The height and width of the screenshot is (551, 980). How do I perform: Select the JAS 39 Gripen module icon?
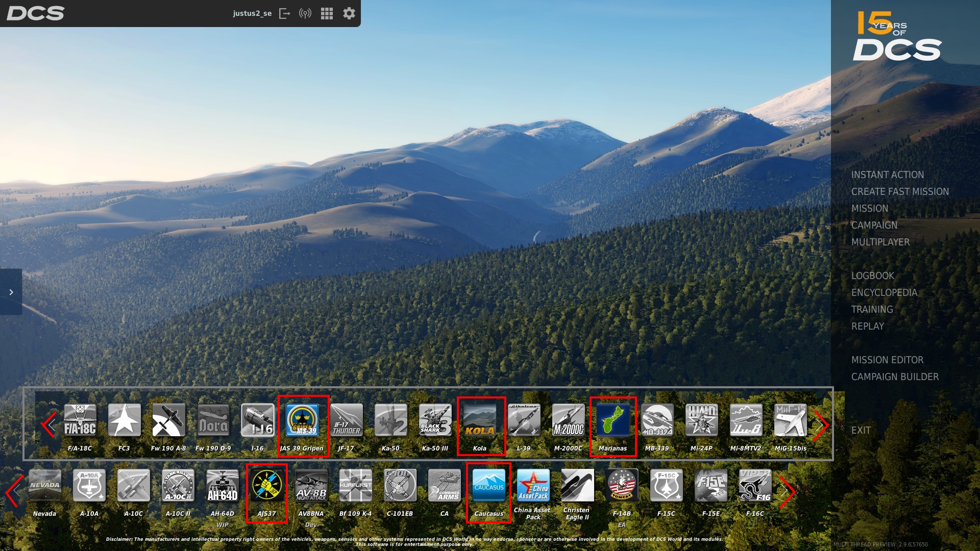pos(302,420)
